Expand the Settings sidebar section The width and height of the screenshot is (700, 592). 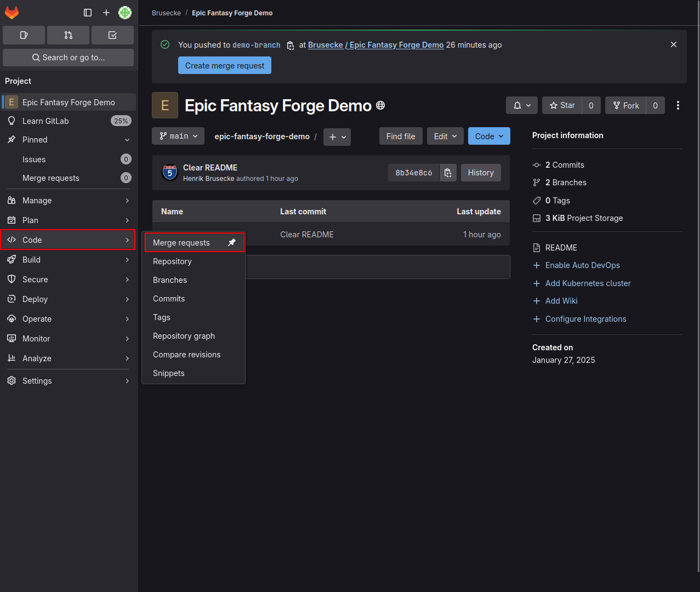pos(69,381)
